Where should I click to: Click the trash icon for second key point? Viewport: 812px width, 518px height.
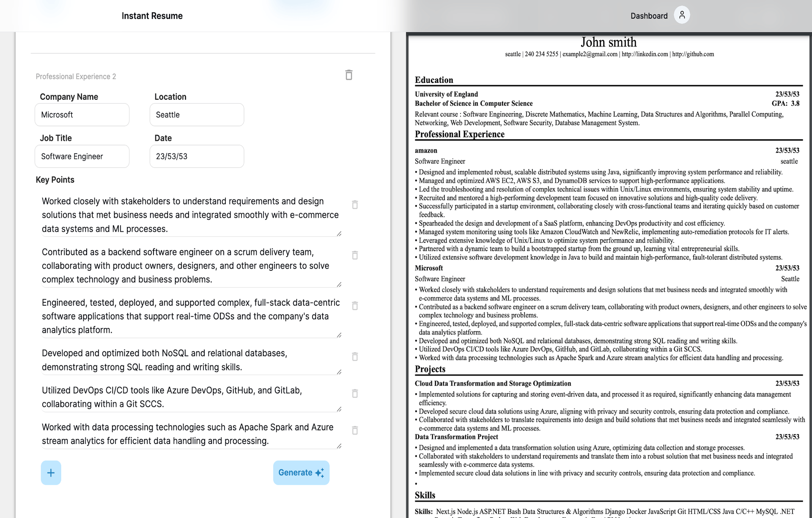[354, 256]
